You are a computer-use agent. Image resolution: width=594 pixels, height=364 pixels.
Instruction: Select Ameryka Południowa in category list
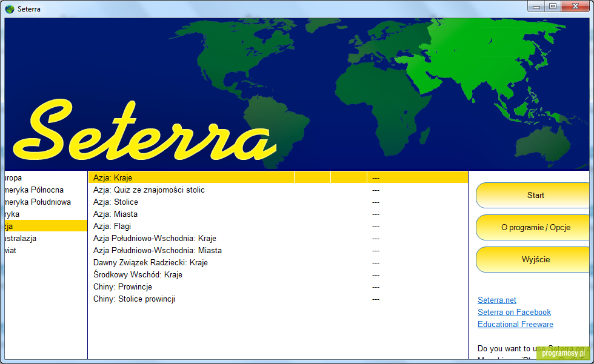46,202
